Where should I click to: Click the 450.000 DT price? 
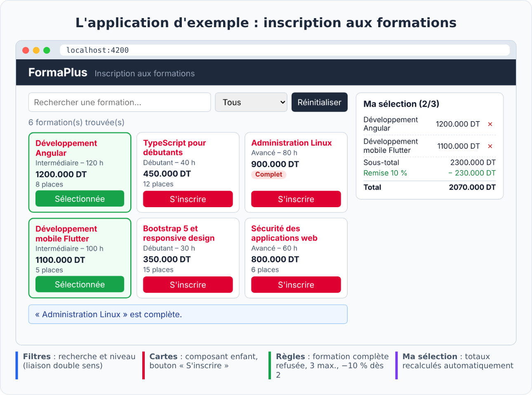pyautogui.click(x=167, y=174)
